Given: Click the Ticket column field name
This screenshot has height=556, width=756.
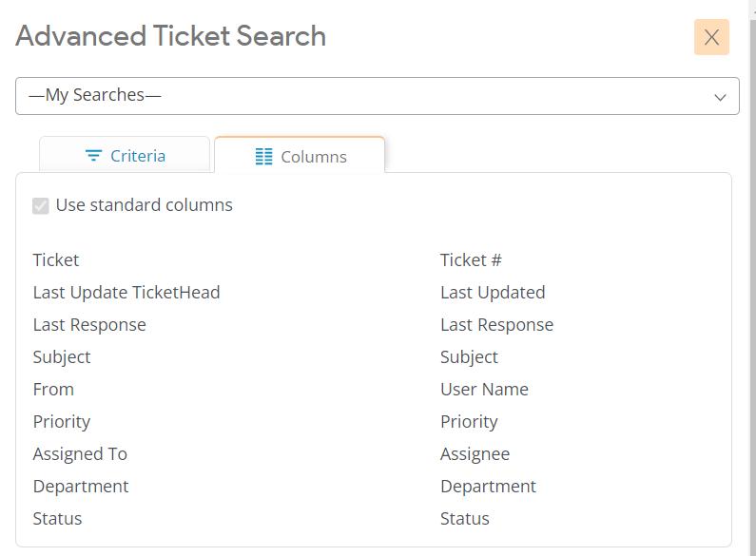Looking at the screenshot, I should coord(56,259).
